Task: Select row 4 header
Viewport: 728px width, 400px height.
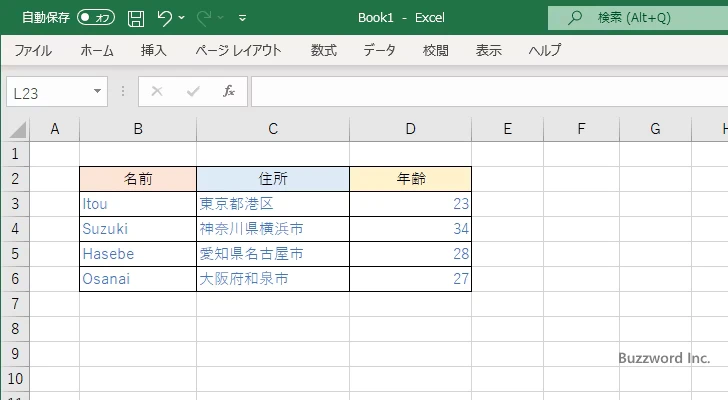Action: (x=15, y=229)
